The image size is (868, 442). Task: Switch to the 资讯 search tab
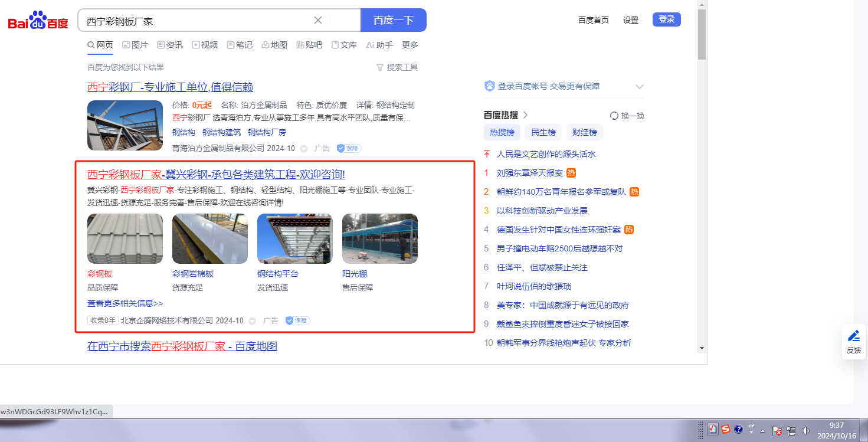pyautogui.click(x=170, y=45)
